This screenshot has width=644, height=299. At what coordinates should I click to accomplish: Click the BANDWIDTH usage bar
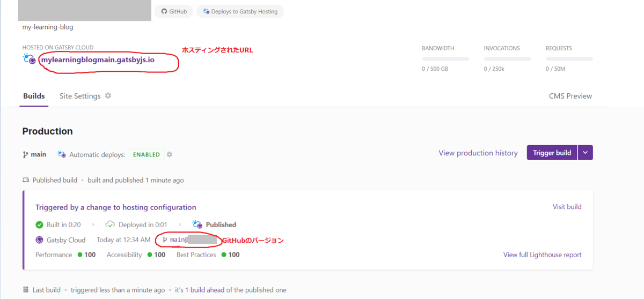[x=445, y=58]
